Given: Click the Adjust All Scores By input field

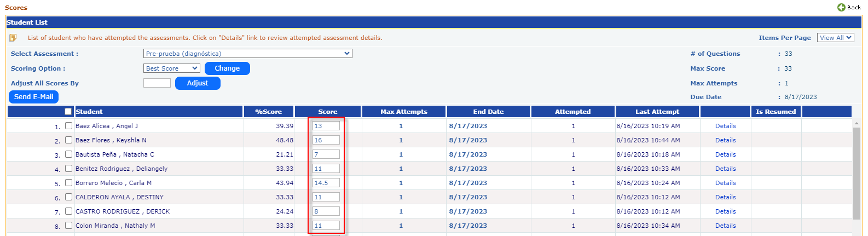Looking at the screenshot, I should click(x=157, y=83).
